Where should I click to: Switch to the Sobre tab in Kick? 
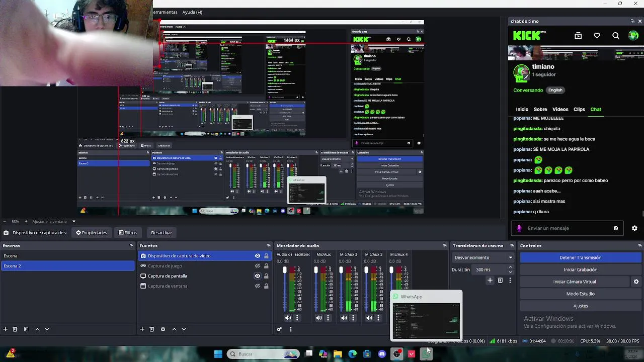(540, 110)
